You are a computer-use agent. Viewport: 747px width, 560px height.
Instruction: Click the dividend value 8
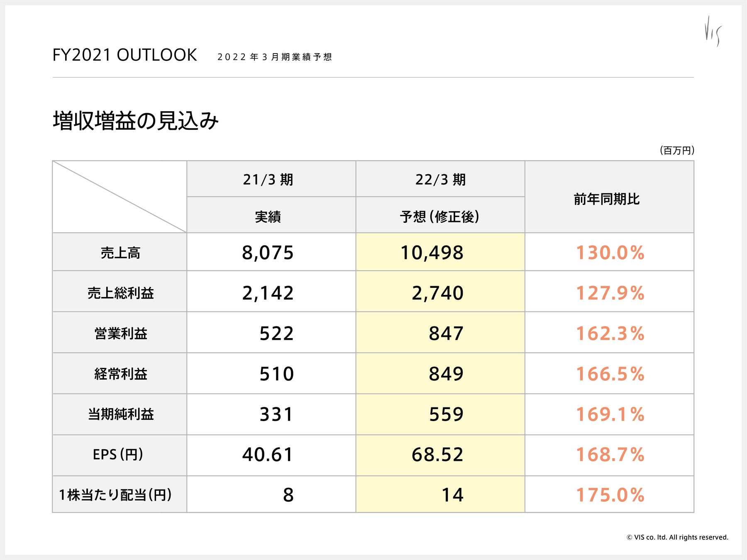[x=288, y=495]
